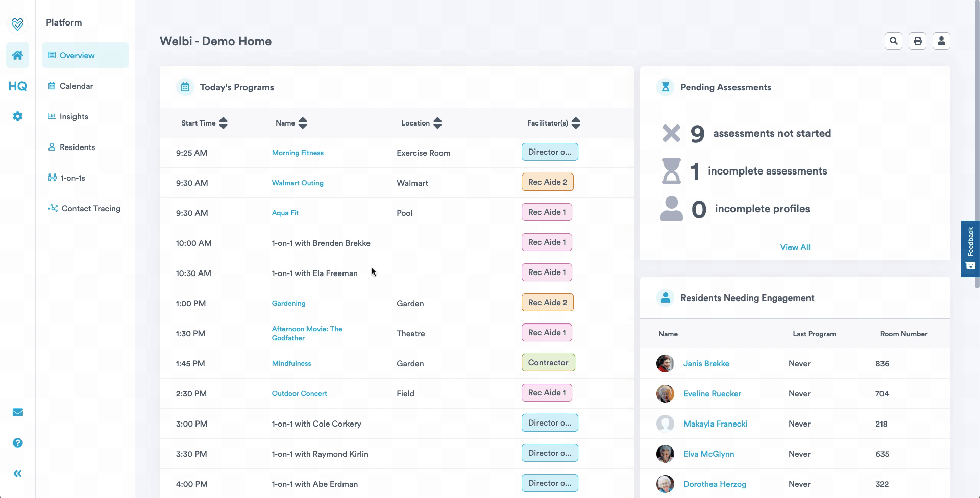Click the X icon beside assessments not started
Screen dimensions: 980x498
point(671,133)
